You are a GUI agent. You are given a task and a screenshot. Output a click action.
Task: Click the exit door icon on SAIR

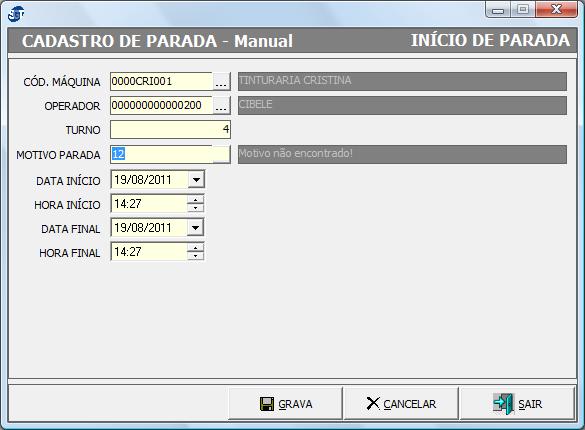503,404
